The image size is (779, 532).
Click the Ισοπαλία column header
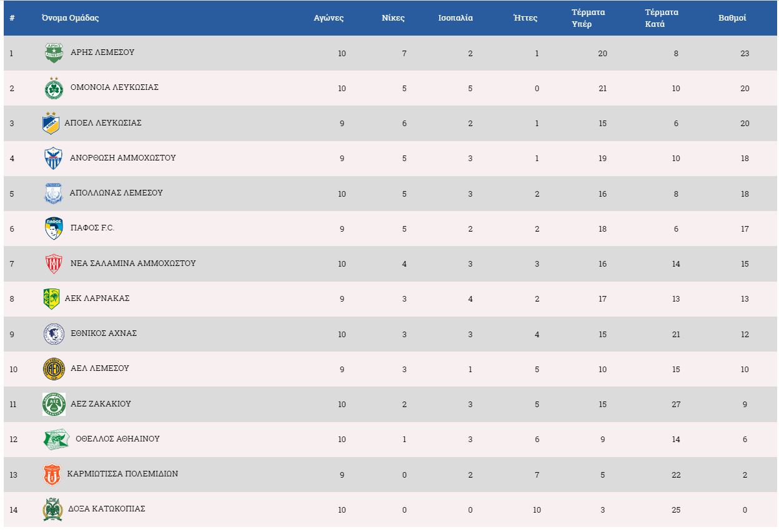pyautogui.click(x=455, y=18)
